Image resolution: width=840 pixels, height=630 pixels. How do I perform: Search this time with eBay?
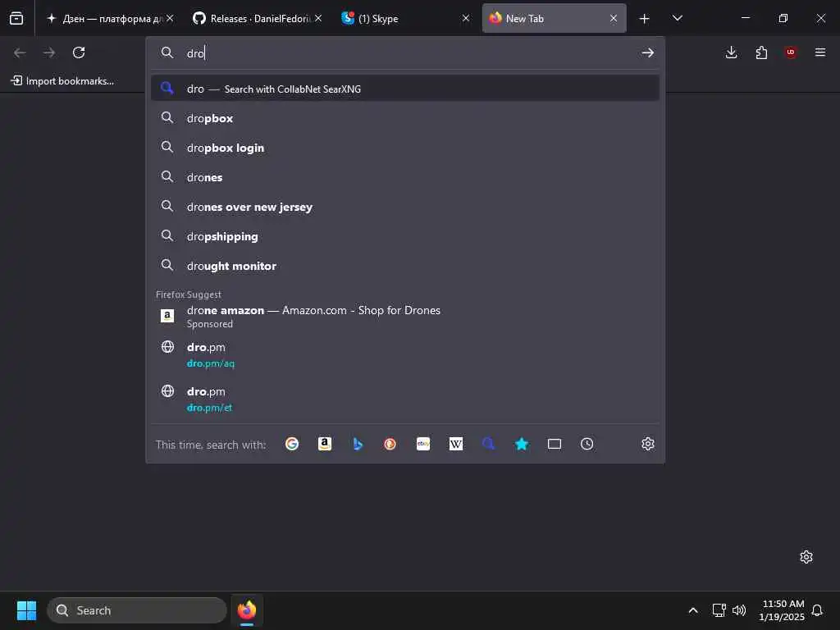[423, 444]
